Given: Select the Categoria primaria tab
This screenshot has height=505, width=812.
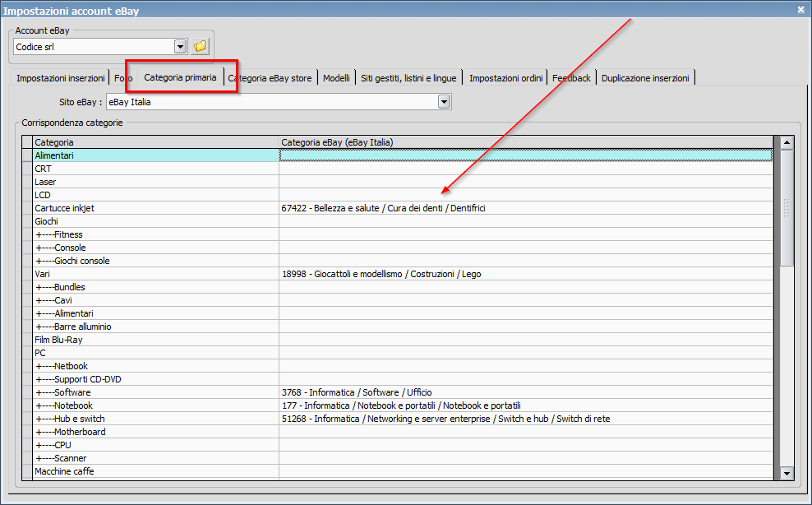Looking at the screenshot, I should tap(180, 77).
